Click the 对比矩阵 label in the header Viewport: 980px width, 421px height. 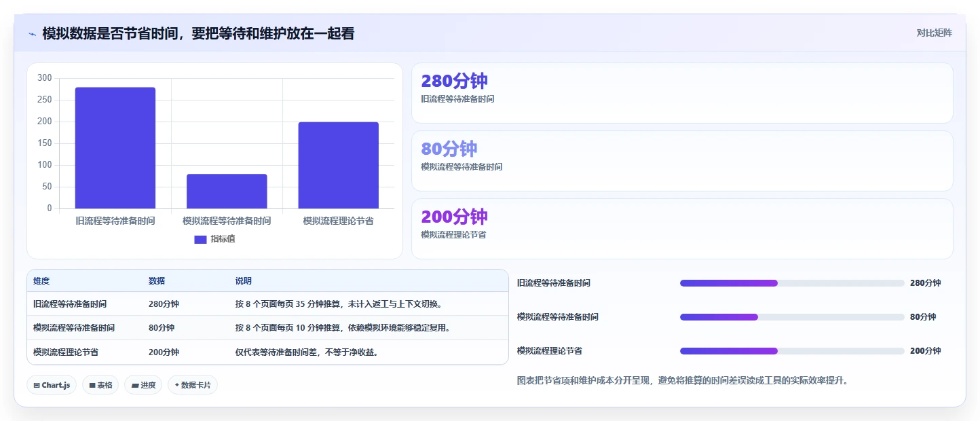pyautogui.click(x=934, y=33)
